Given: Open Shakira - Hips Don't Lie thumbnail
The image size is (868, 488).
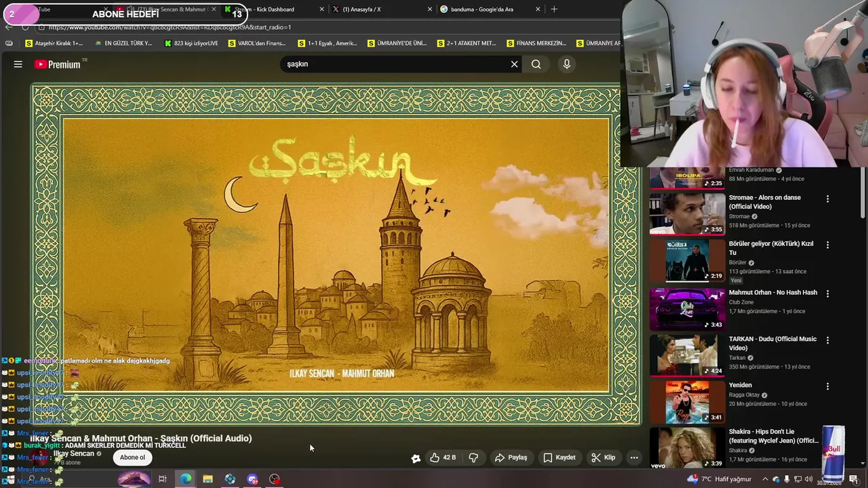Looking at the screenshot, I should point(687,447).
